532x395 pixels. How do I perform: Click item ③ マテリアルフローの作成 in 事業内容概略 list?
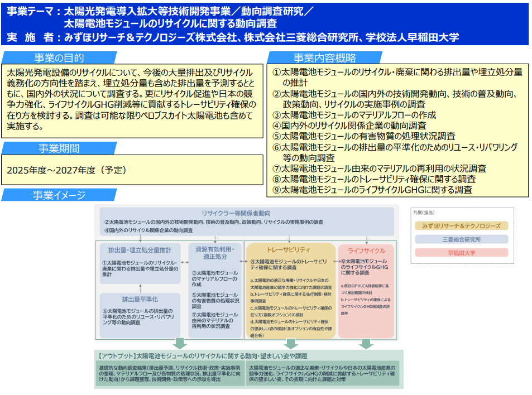(354, 115)
